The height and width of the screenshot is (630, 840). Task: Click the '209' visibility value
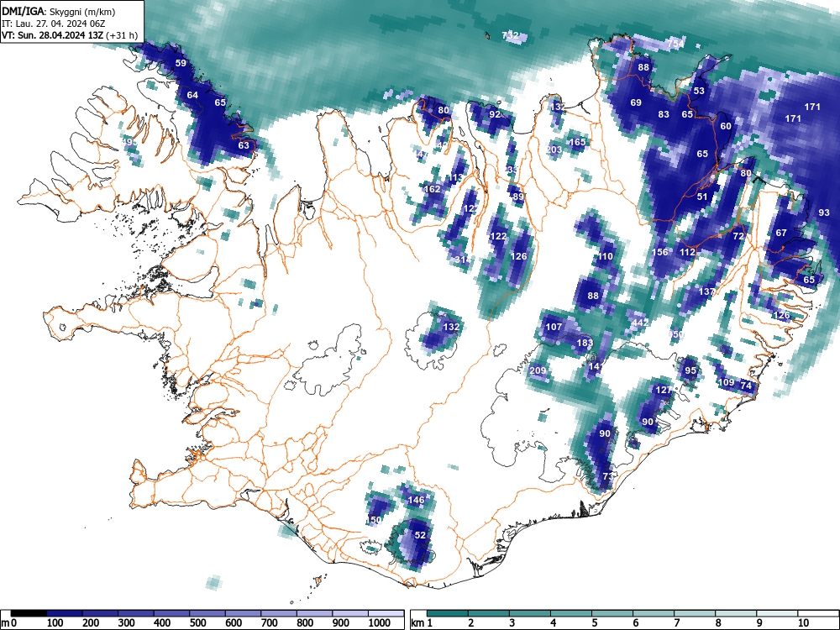[538, 370]
